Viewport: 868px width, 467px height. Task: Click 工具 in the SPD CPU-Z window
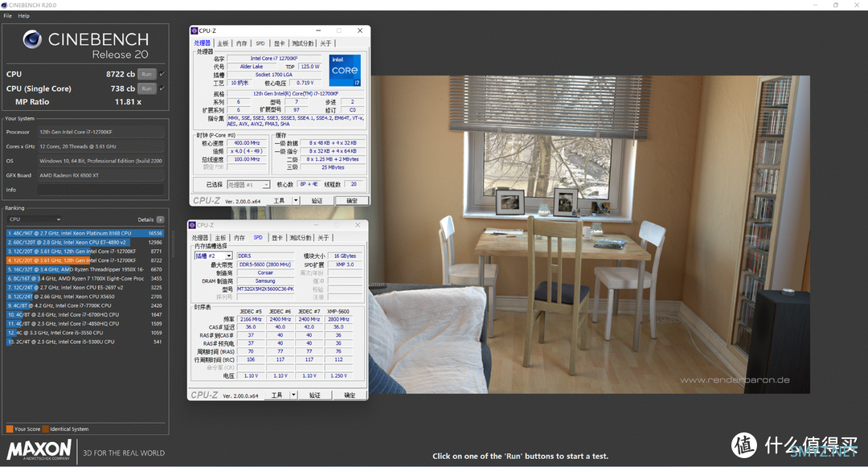click(x=276, y=395)
